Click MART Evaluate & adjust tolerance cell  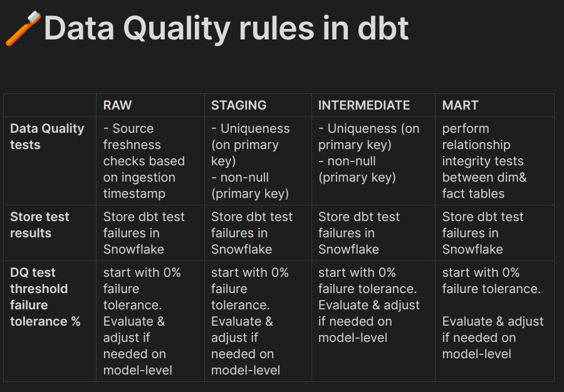click(x=494, y=321)
